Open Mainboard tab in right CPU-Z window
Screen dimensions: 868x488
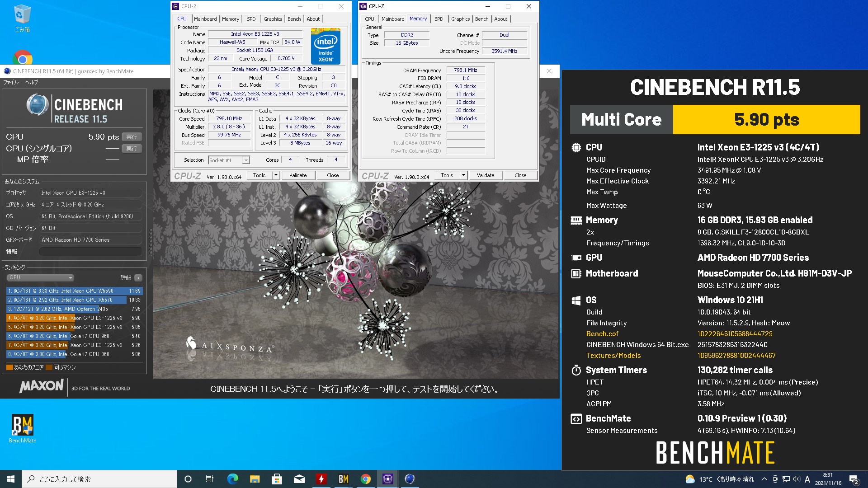point(393,19)
